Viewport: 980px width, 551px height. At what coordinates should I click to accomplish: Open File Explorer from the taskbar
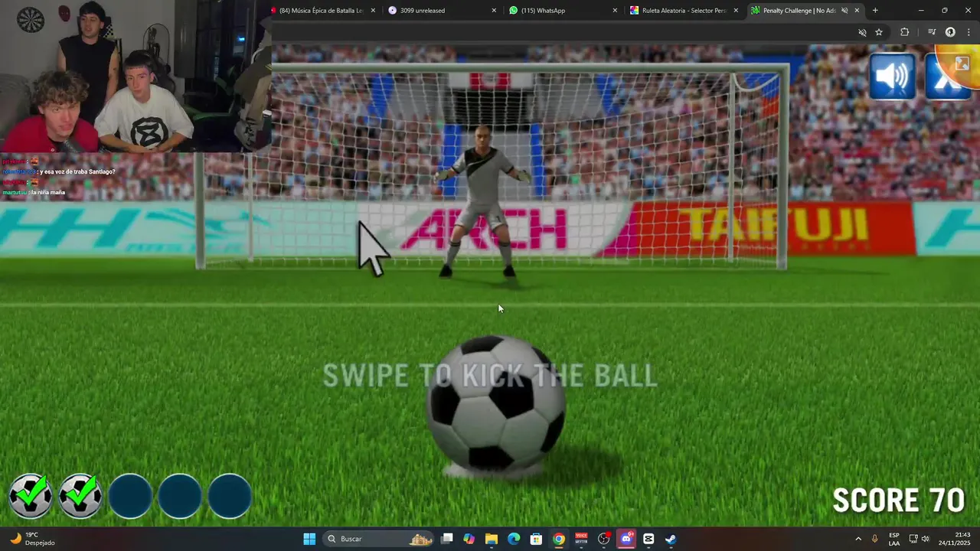click(x=492, y=539)
